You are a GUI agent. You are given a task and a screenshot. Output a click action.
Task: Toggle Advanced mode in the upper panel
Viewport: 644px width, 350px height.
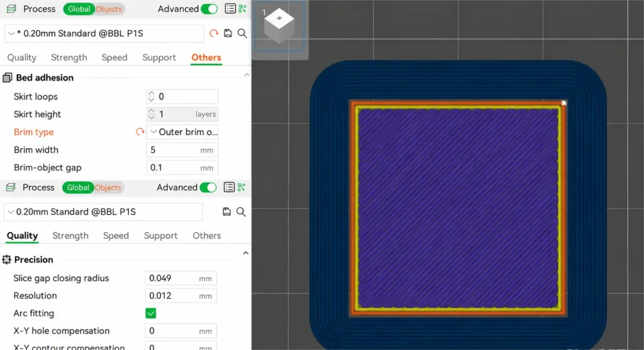pos(209,9)
